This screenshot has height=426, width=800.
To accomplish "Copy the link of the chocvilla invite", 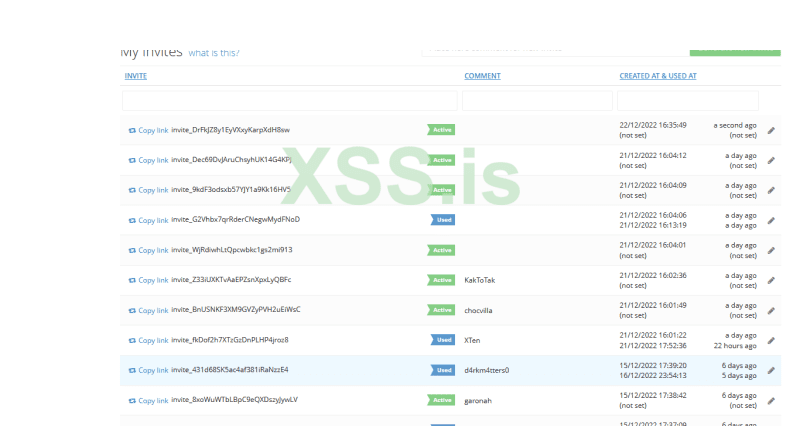I will (x=148, y=310).
